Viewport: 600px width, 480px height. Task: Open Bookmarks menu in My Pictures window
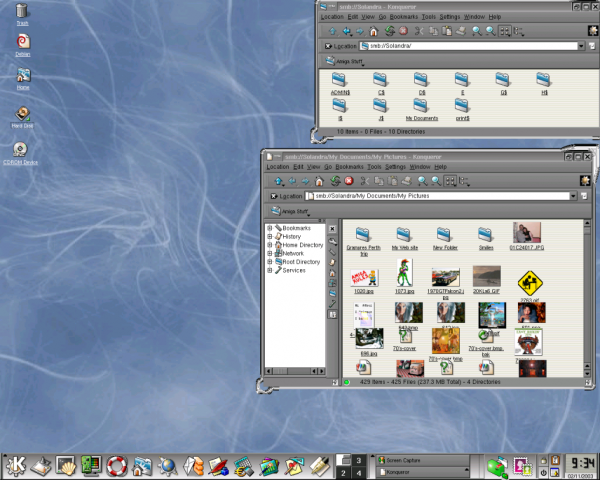pos(349,167)
